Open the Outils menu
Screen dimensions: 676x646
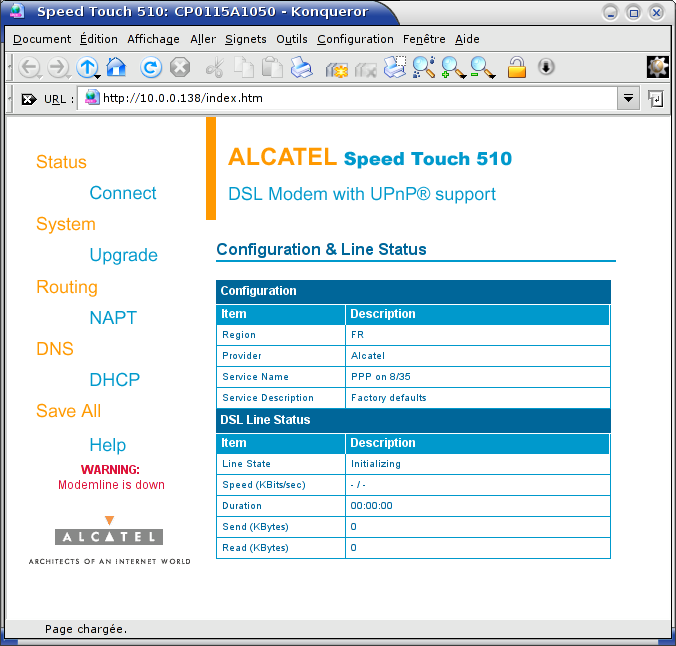[292, 39]
